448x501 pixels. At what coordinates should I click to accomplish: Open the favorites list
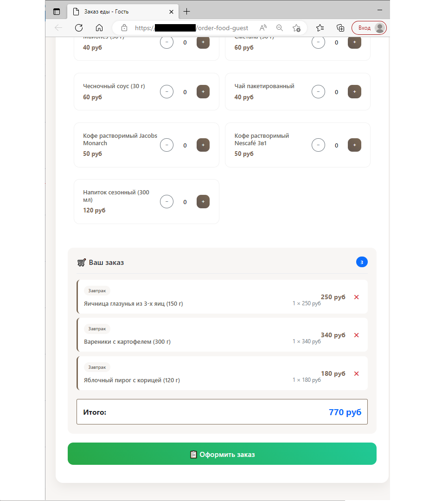(320, 28)
